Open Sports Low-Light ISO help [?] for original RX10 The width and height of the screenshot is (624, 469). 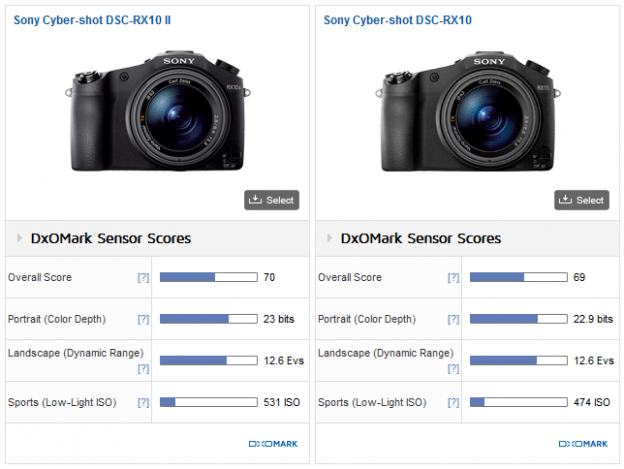(x=453, y=403)
